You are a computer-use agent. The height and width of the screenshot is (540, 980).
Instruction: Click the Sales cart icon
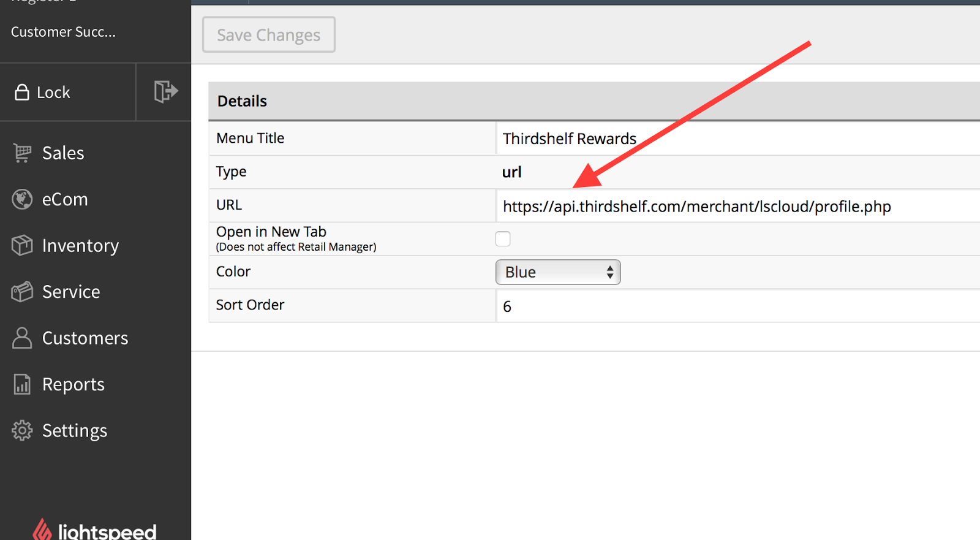pyautogui.click(x=22, y=153)
